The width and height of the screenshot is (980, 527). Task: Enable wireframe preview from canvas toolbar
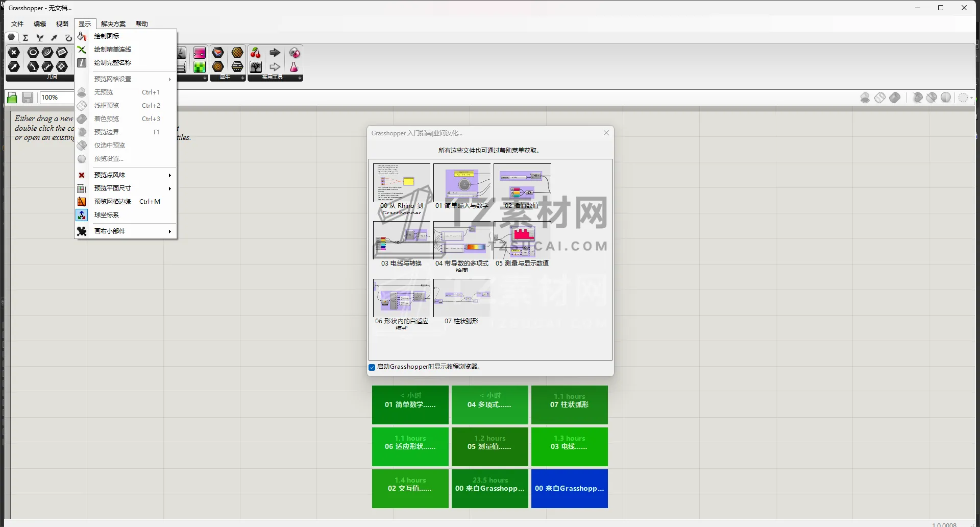(880, 98)
